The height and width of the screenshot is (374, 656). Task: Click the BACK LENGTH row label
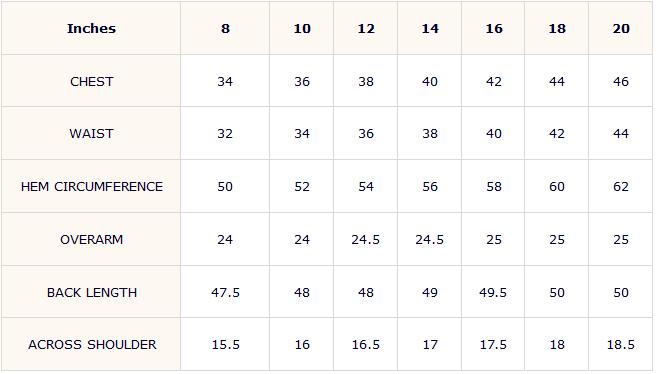(x=92, y=292)
